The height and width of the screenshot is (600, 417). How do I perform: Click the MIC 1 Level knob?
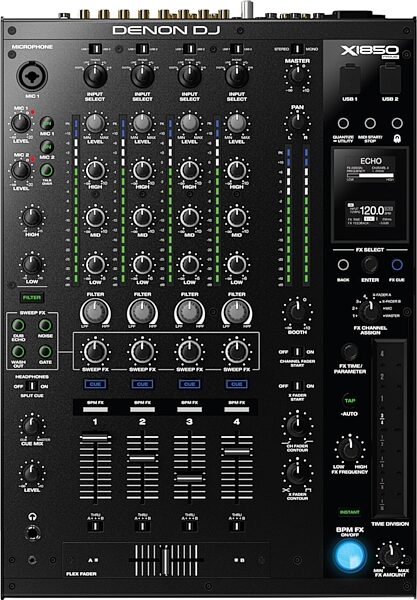[x=21, y=123]
